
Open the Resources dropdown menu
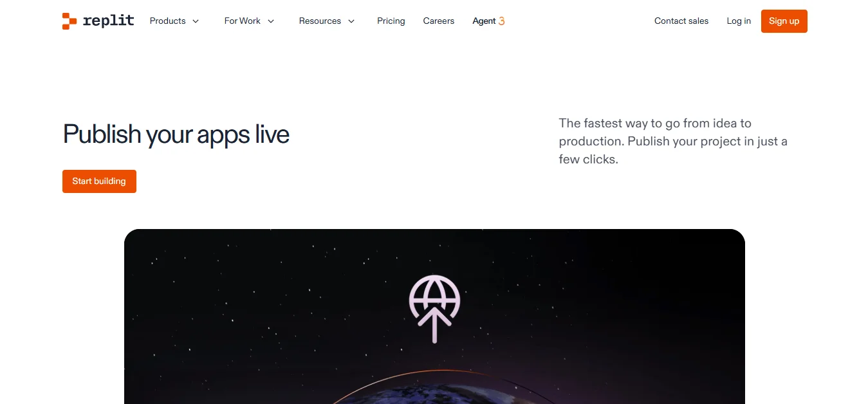327,21
